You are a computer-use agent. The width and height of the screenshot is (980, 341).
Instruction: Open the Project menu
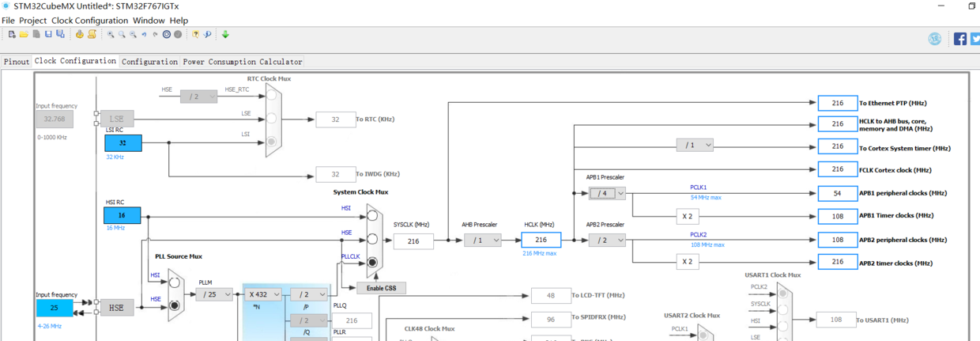coord(33,21)
